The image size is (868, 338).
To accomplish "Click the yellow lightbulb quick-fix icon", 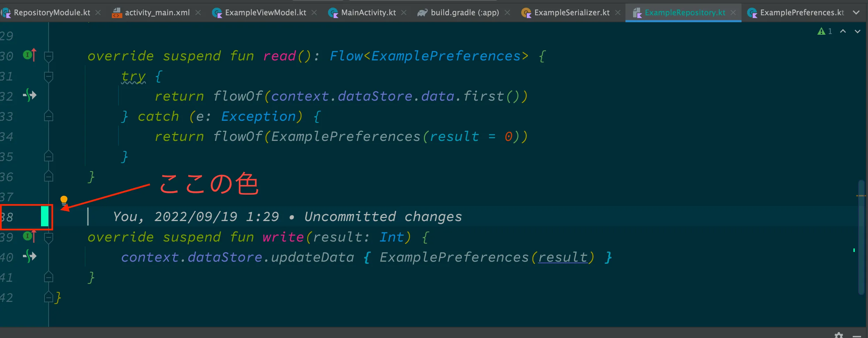I will [64, 200].
